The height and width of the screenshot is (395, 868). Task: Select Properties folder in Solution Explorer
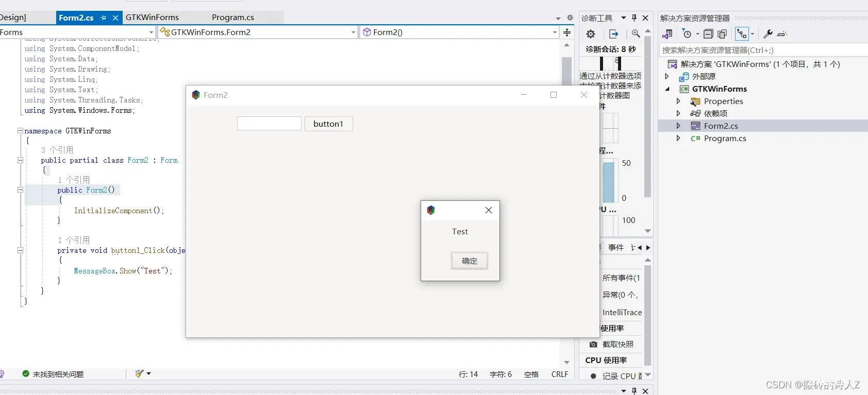tap(723, 101)
